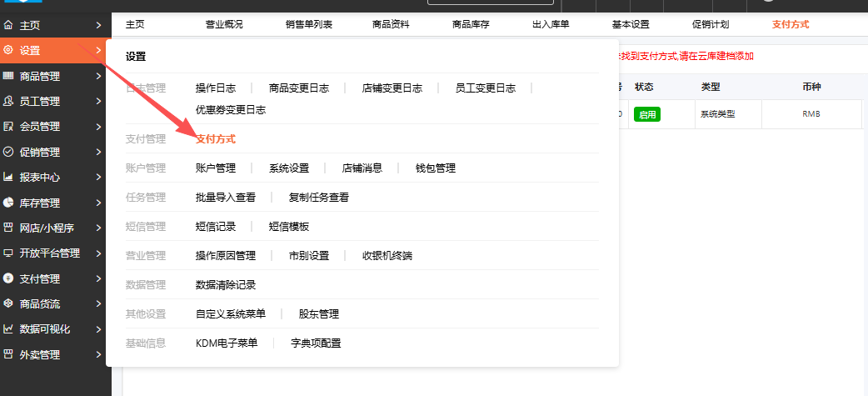Click the 支付管理 coin icon
868x396 pixels.
pos(8,278)
